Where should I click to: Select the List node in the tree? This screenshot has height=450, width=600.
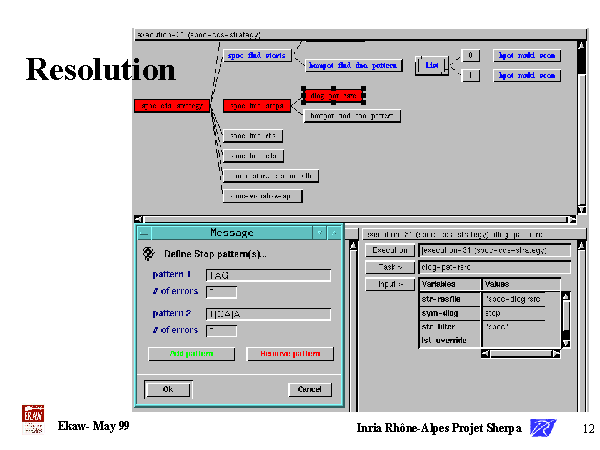point(432,65)
